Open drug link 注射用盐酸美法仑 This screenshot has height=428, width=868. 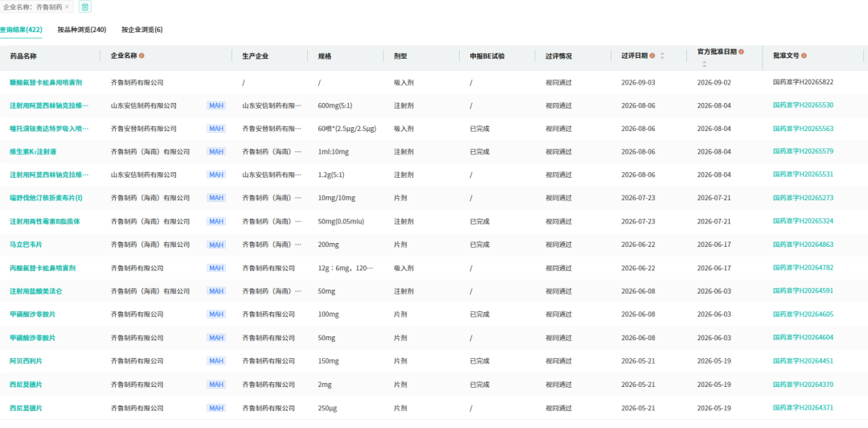click(x=36, y=291)
